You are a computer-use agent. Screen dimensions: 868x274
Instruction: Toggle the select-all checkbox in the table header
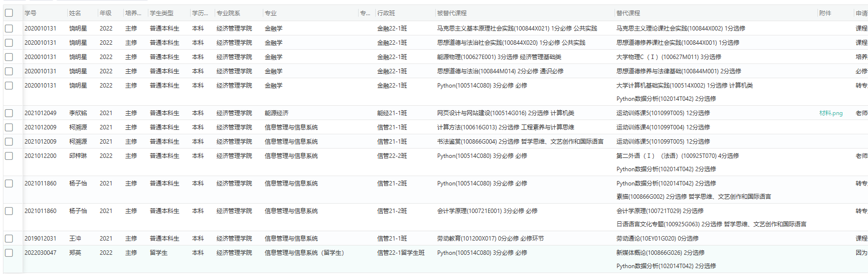[x=9, y=13]
